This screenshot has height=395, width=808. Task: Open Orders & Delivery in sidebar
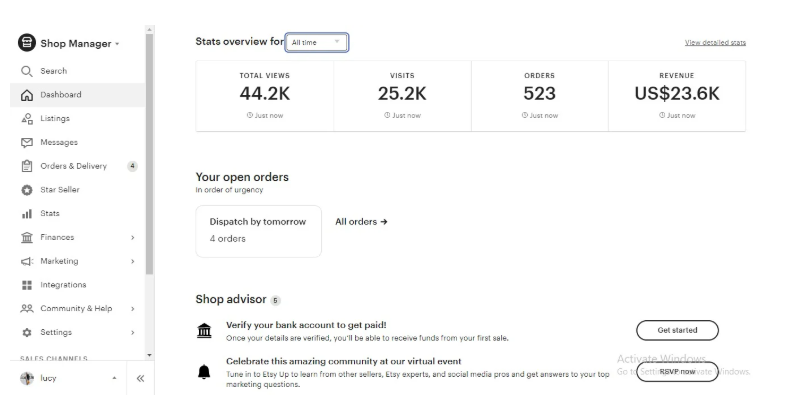77,166
